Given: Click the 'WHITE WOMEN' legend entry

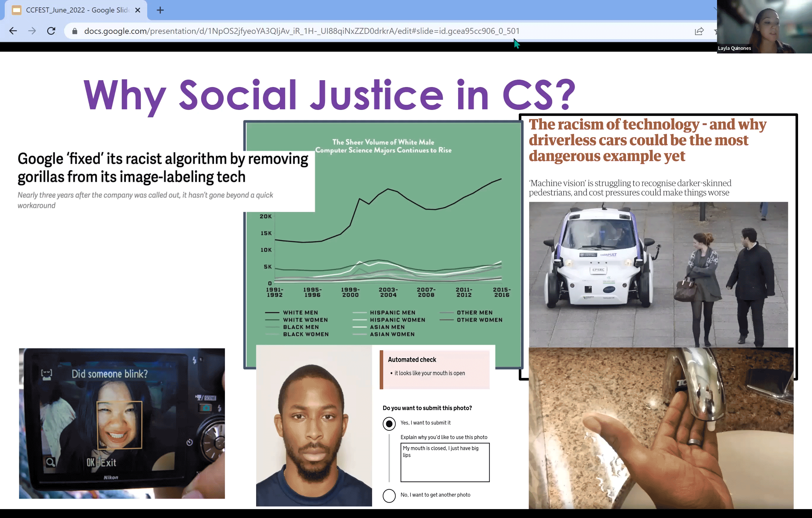Looking at the screenshot, I should click(296, 320).
